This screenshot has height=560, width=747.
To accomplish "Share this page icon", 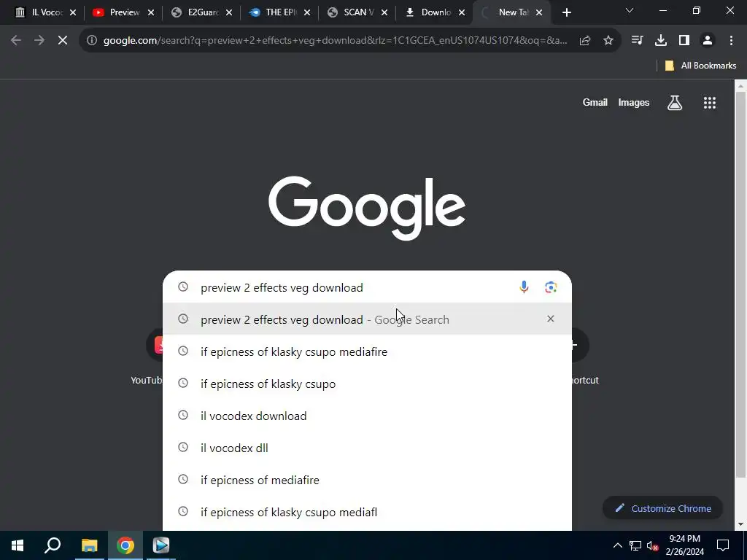I will pos(585,41).
